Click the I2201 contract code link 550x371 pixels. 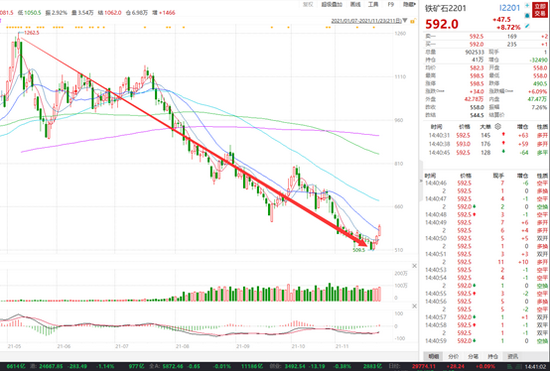coord(509,8)
